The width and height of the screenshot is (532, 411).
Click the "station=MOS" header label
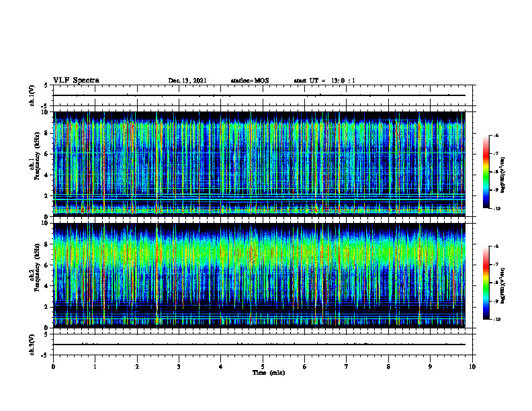(x=250, y=81)
